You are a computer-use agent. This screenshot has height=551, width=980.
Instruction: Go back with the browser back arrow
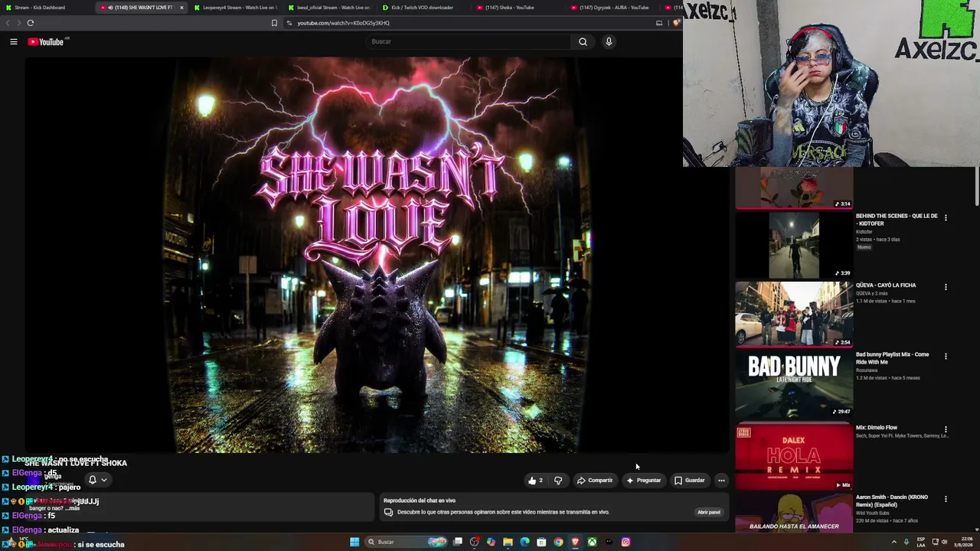coord(8,23)
